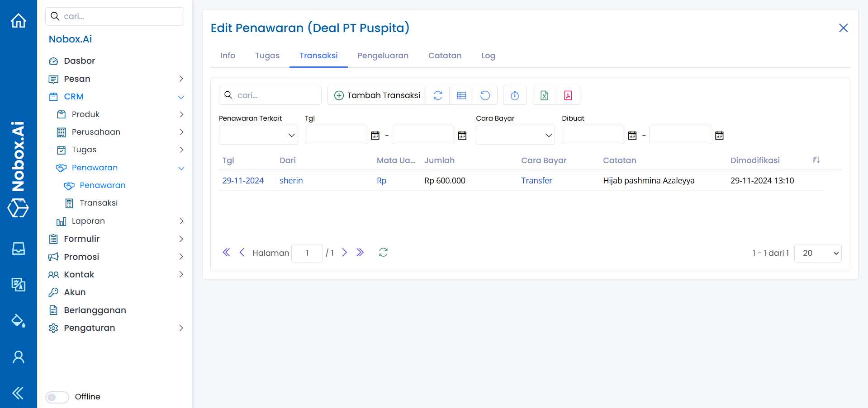This screenshot has height=408, width=868.
Task: Export transactions to PDF
Action: tap(568, 95)
